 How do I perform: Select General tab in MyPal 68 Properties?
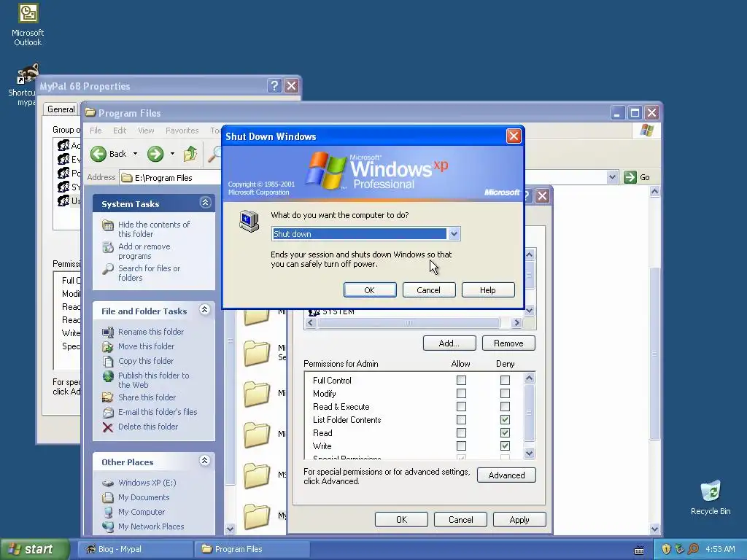tap(61, 109)
